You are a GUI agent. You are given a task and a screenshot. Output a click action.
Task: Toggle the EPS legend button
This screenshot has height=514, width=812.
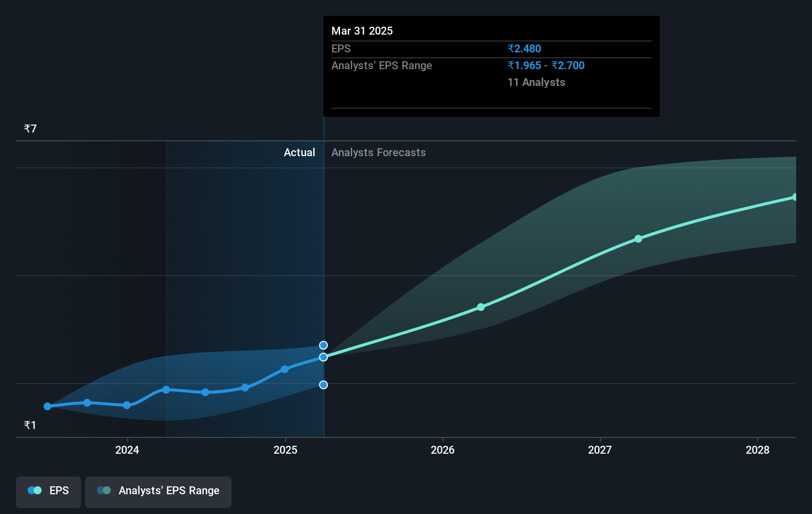tap(48, 492)
